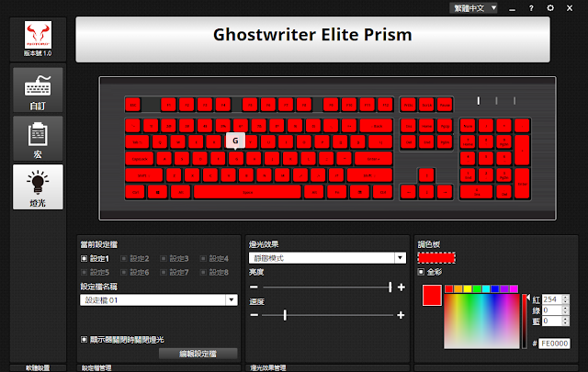The height and width of the screenshot is (372, 588).
Task: Decrease brightness with minus button
Action: coord(254,287)
